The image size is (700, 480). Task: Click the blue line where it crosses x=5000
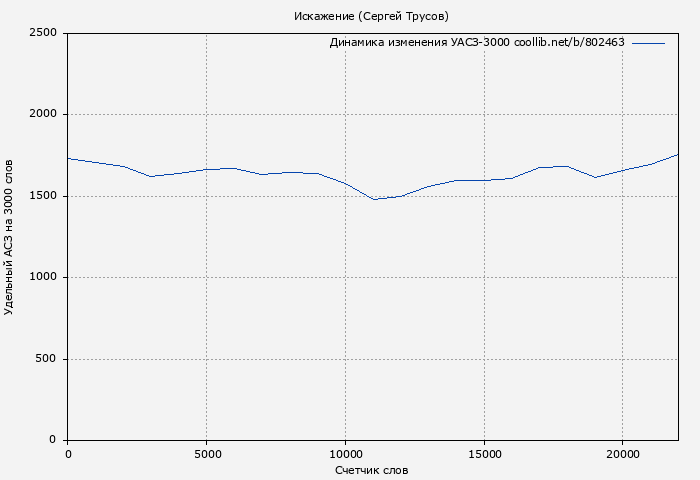pyautogui.click(x=206, y=169)
